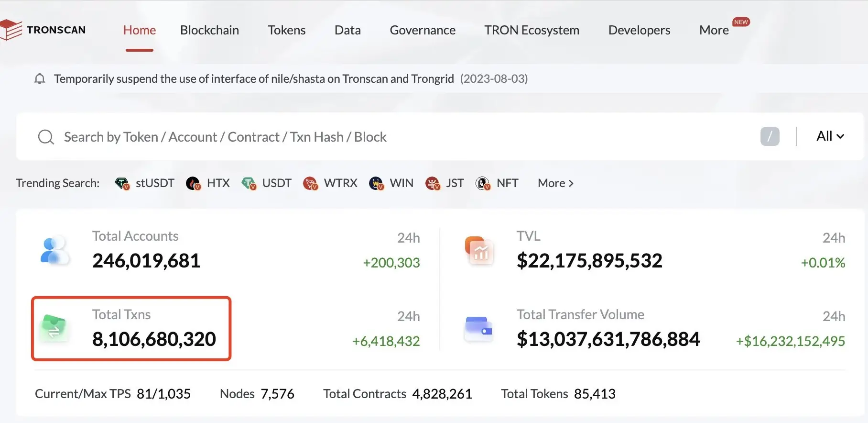Viewport: 868px width, 423px height.
Task: Click the TRONSCAN logo
Action: pos(43,30)
